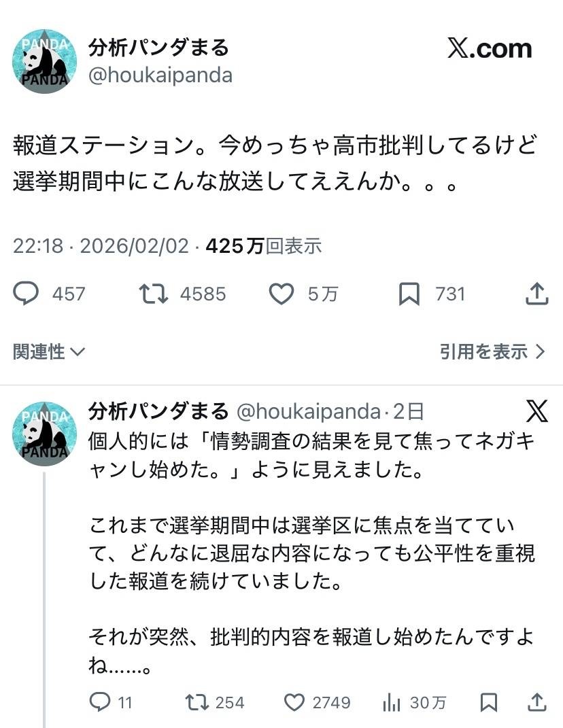Like the main post about 報道ステーション

click(x=281, y=294)
